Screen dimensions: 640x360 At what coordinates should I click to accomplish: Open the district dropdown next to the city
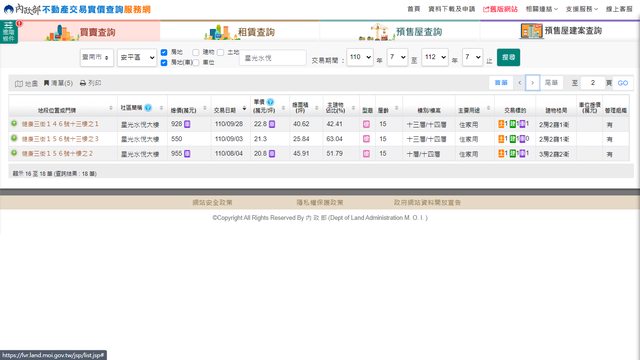click(137, 58)
